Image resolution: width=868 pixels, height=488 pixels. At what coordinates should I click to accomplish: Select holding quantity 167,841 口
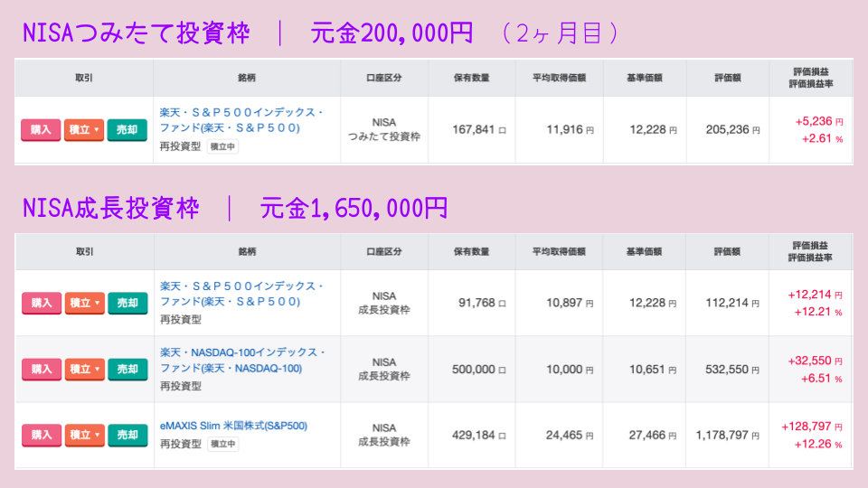479,129
